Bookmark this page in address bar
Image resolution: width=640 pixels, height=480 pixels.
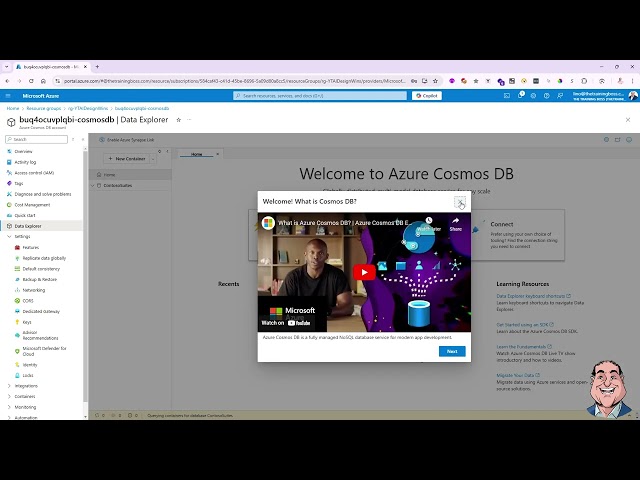click(x=436, y=81)
